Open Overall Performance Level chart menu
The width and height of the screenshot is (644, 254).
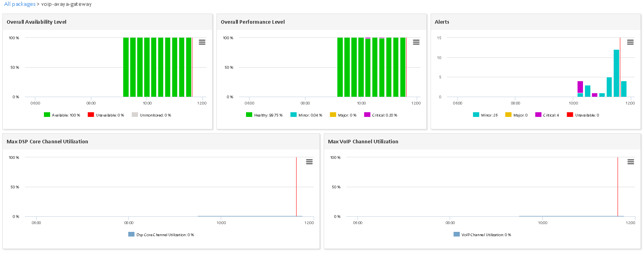[416, 42]
